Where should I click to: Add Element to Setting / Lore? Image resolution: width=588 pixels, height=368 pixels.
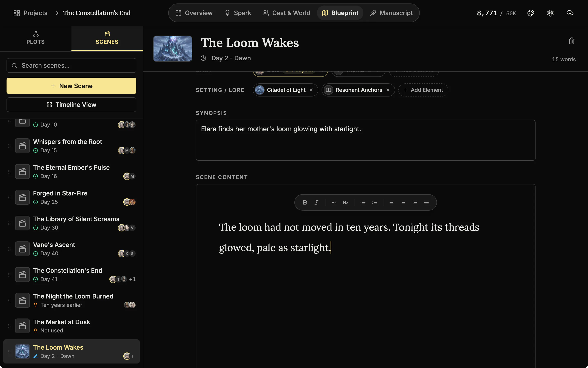[x=423, y=90]
